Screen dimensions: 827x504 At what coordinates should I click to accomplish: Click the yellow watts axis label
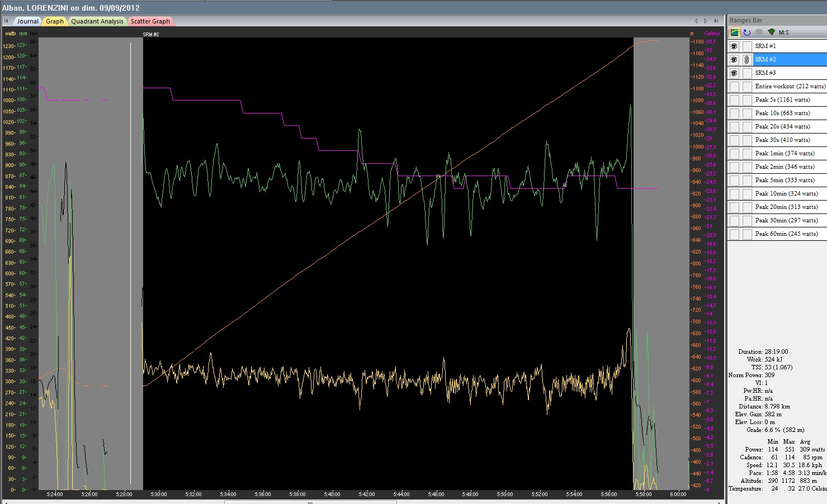click(x=11, y=34)
